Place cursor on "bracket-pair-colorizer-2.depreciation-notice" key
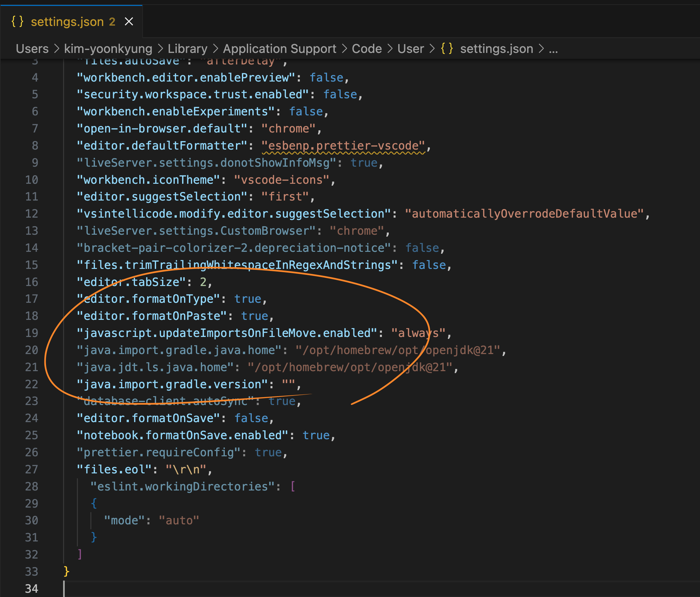The width and height of the screenshot is (700, 597). tap(234, 248)
